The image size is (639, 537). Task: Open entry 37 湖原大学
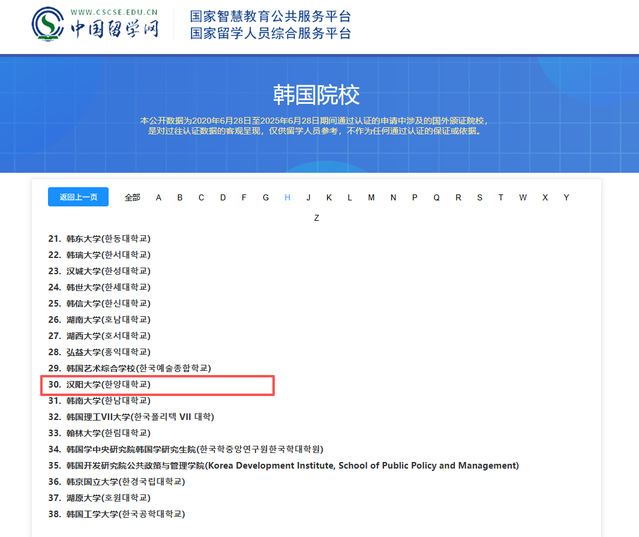[x=99, y=498]
